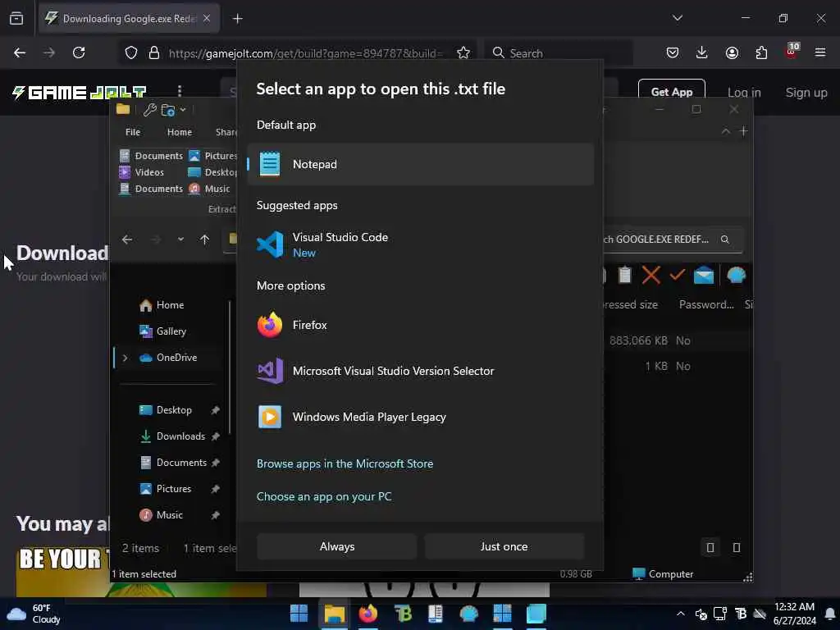
Task: Expand the OneDrive tree node
Action: (x=125, y=358)
